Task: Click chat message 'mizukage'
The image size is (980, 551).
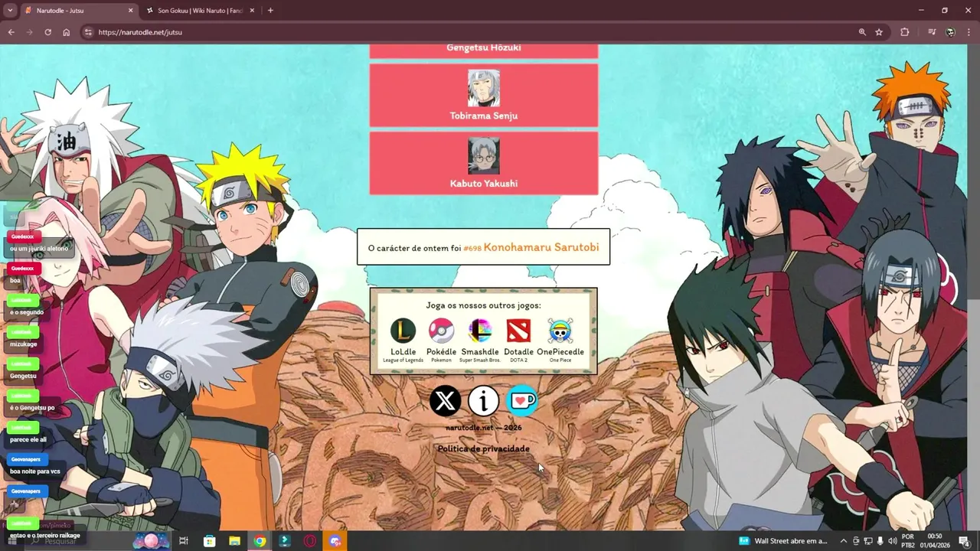Action: (23, 344)
